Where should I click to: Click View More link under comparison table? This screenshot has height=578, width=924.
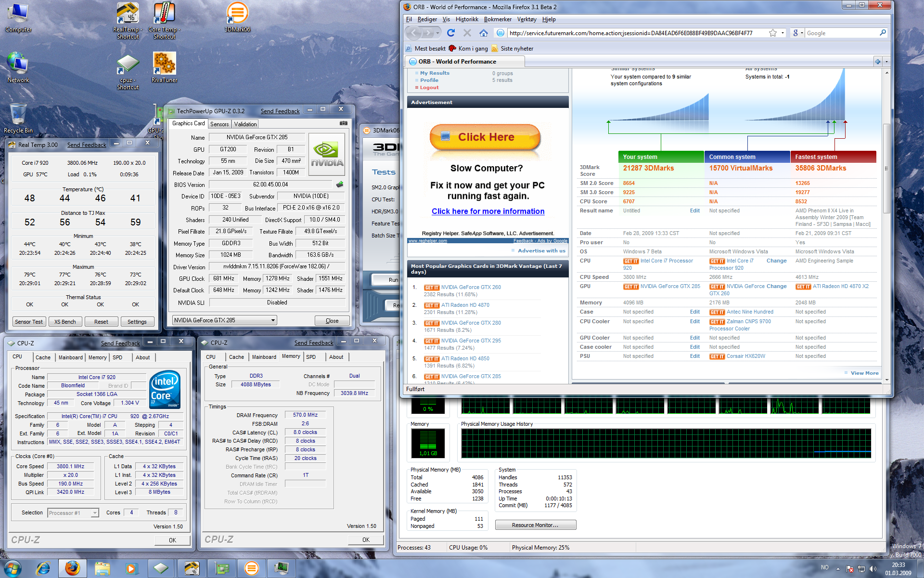(864, 373)
